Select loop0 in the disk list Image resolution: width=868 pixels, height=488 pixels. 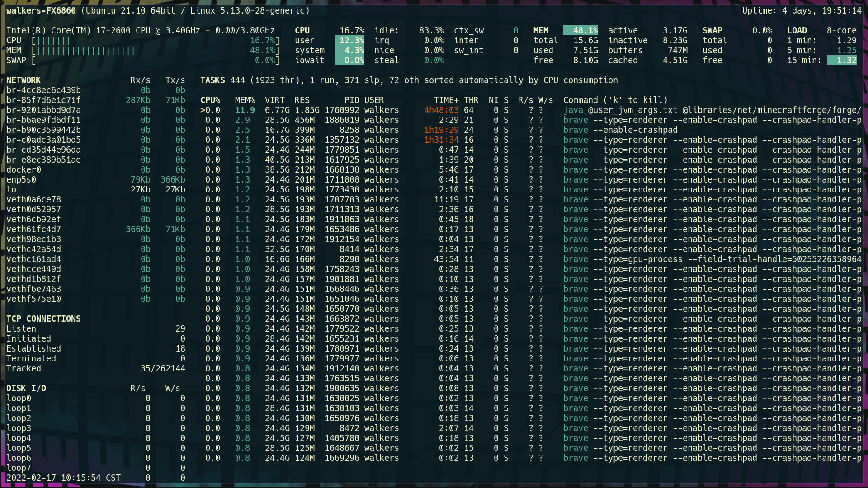click(19, 399)
